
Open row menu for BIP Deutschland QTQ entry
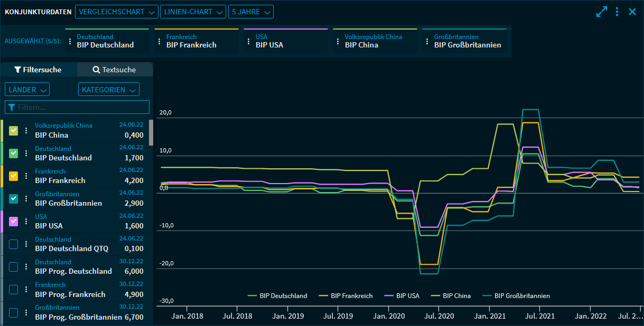(26, 244)
